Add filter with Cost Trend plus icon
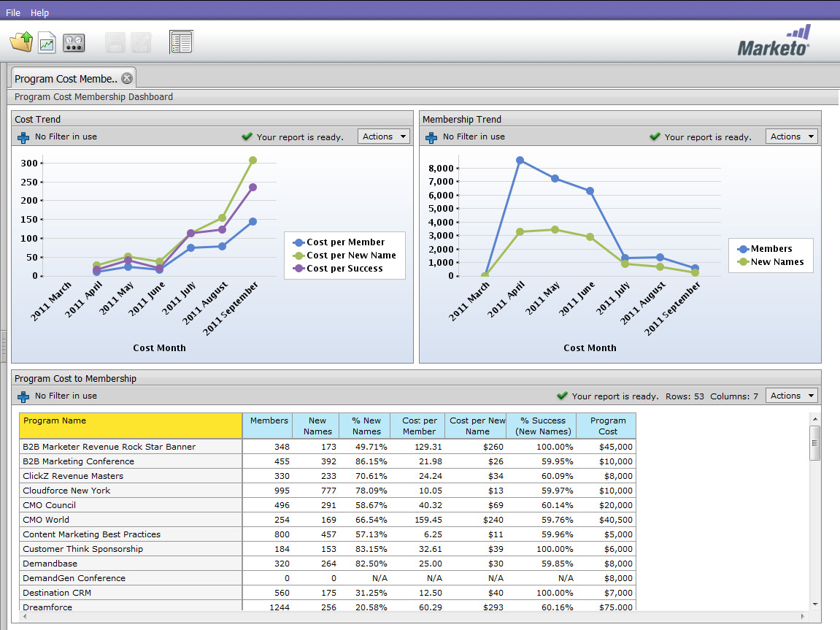840x630 pixels. click(x=23, y=137)
